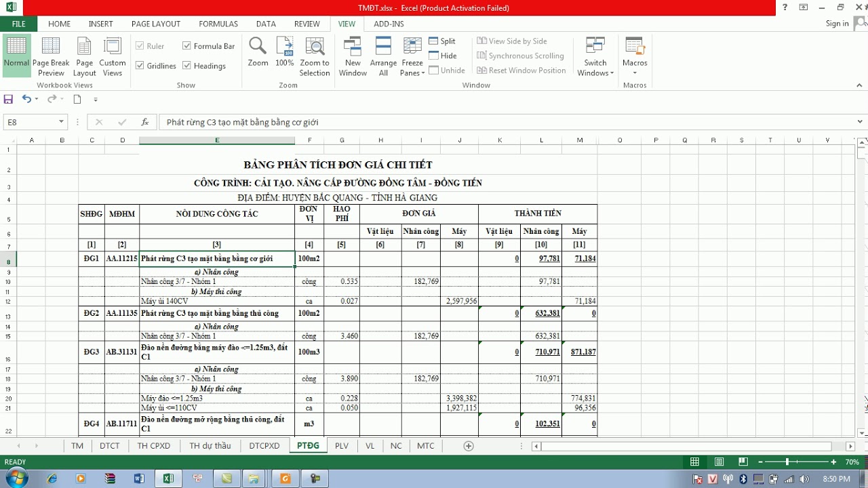Select Normal view in status bar
This screenshot has height=488, width=868.
(x=694, y=462)
